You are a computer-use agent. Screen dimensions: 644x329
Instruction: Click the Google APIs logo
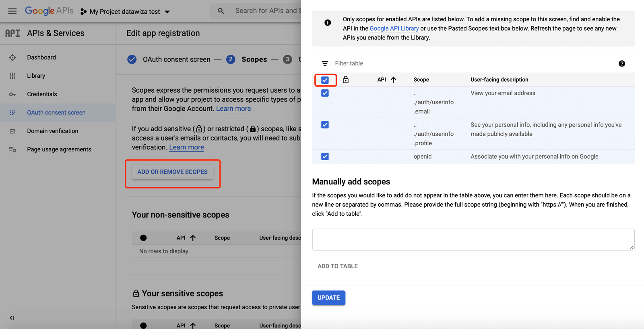click(49, 11)
